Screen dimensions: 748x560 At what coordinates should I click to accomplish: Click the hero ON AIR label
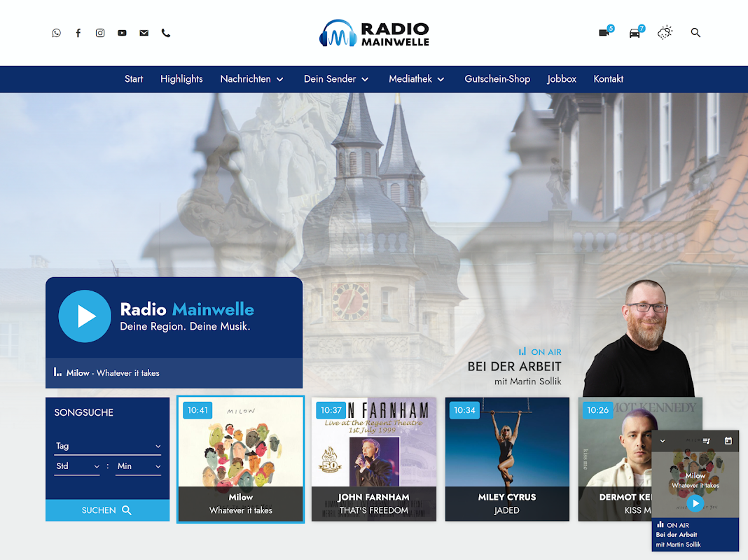[540, 351]
